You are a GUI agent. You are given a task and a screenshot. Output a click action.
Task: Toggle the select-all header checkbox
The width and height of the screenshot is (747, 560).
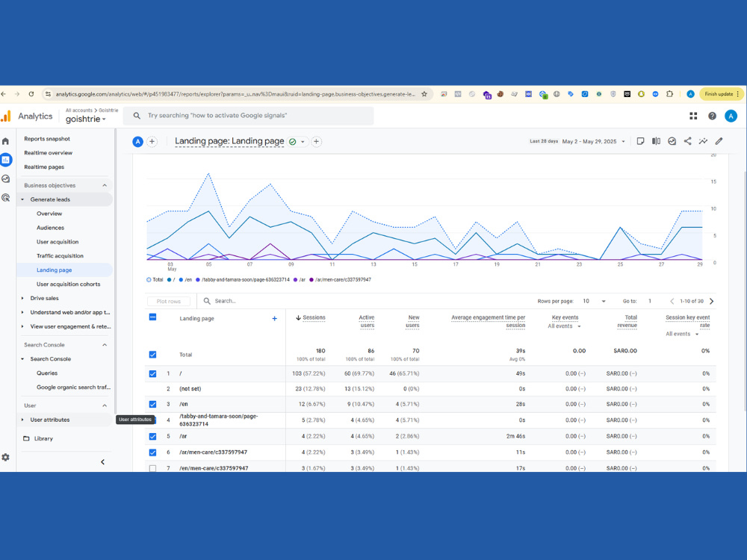pyautogui.click(x=152, y=317)
